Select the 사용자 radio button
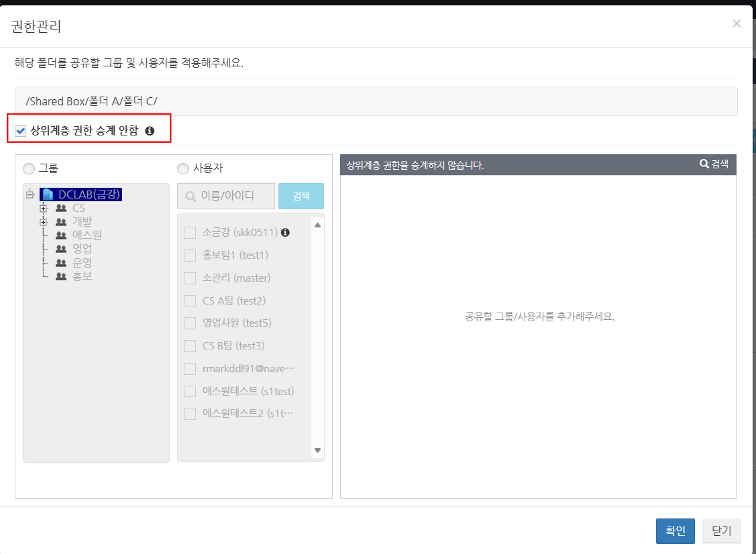The width and height of the screenshot is (756, 554). [182, 168]
